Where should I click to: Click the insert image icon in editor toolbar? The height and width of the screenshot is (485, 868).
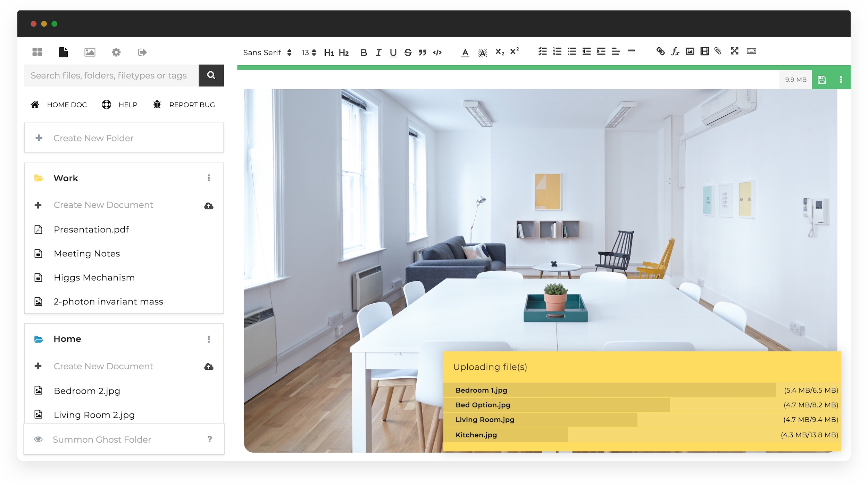click(690, 51)
